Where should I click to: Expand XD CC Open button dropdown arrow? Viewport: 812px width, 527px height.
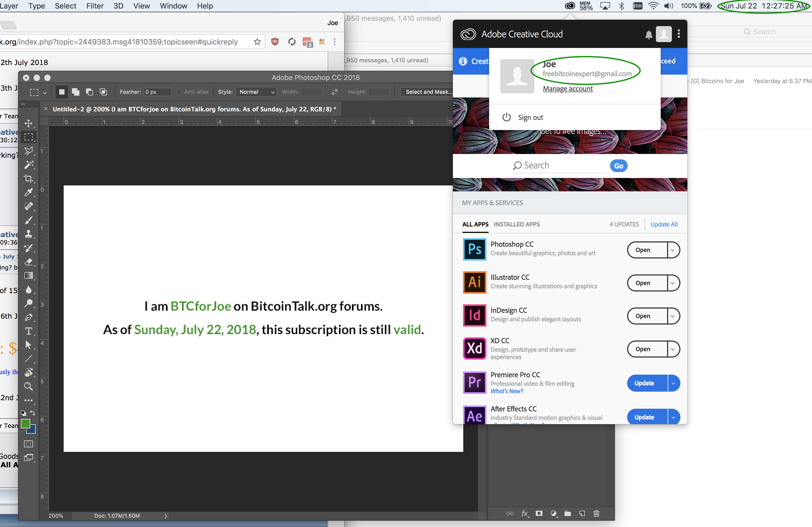click(673, 349)
